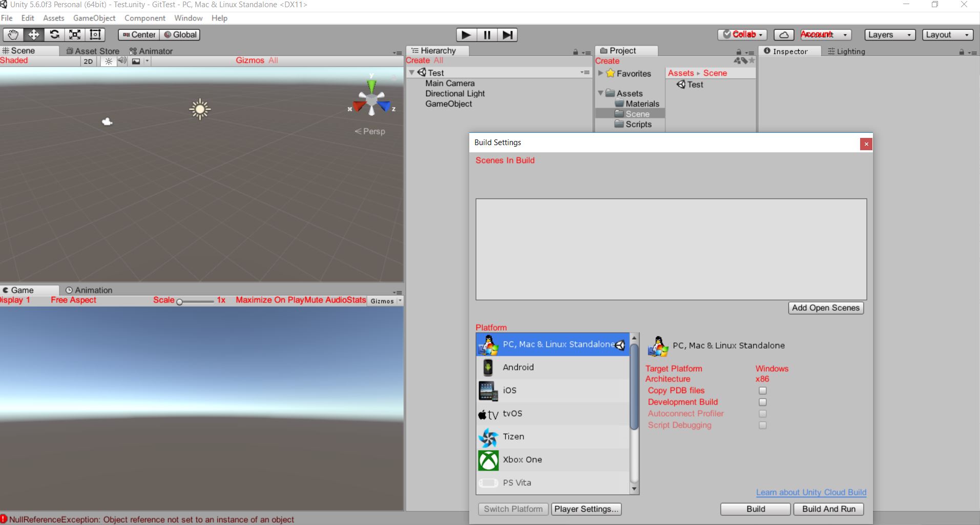Enable Copy PDB files checkbox
The width and height of the screenshot is (980, 525).
pos(763,391)
